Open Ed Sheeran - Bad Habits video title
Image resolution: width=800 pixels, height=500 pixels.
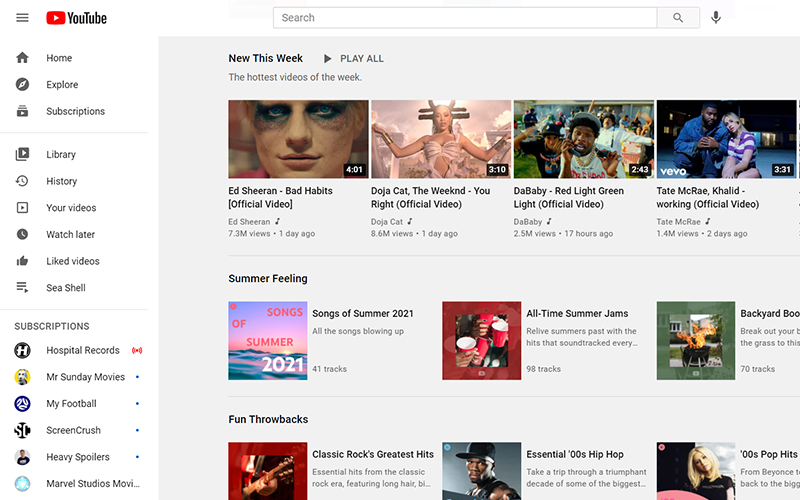(x=280, y=197)
